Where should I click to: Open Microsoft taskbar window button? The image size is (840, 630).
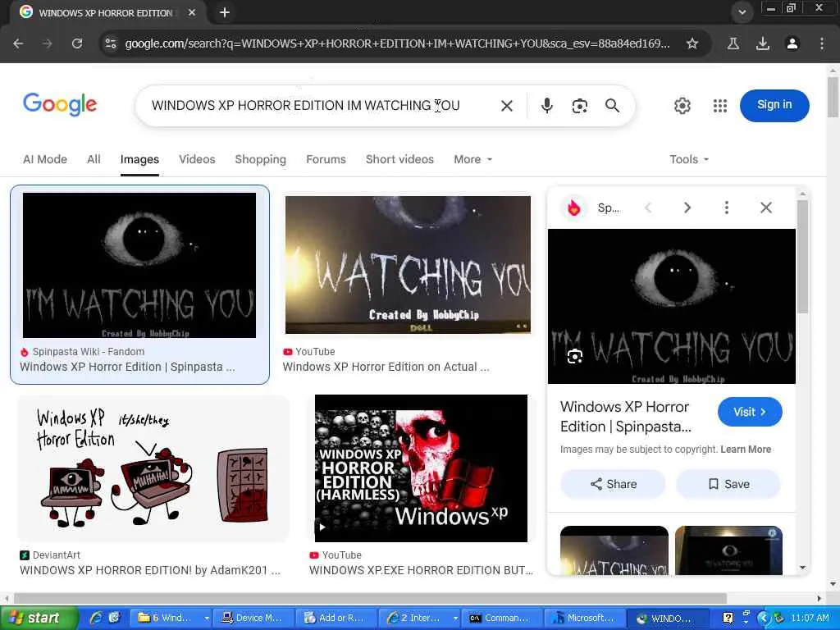584,618
